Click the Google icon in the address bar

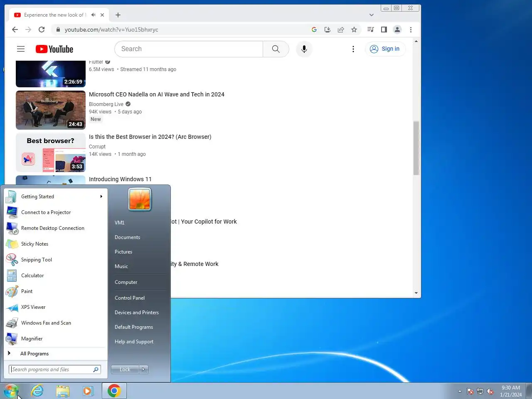[314, 30]
